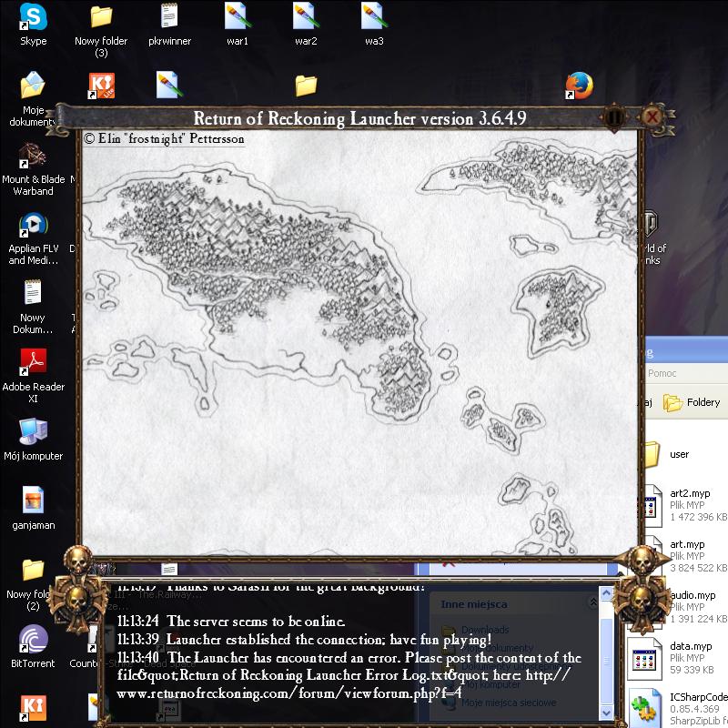Image resolution: width=728 pixels, height=728 pixels.
Task: Close the Return of Reckoning Launcher
Action: click(x=652, y=117)
